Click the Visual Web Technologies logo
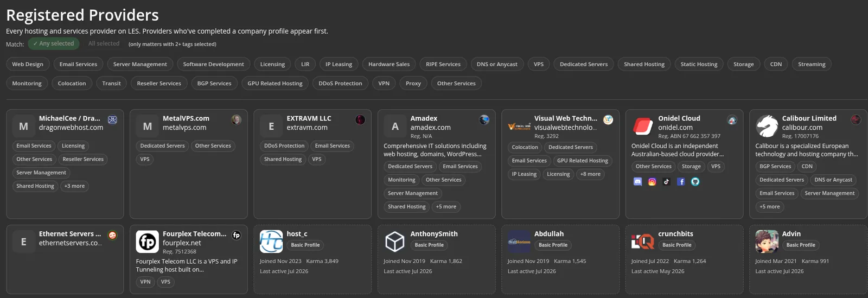Image resolution: width=868 pixels, height=298 pixels. (x=519, y=126)
